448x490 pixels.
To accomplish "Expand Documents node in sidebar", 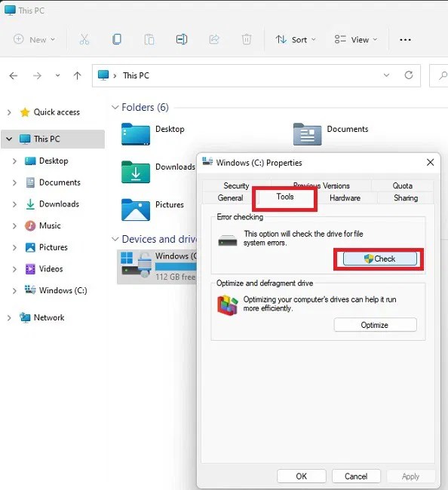I will pyautogui.click(x=14, y=182).
